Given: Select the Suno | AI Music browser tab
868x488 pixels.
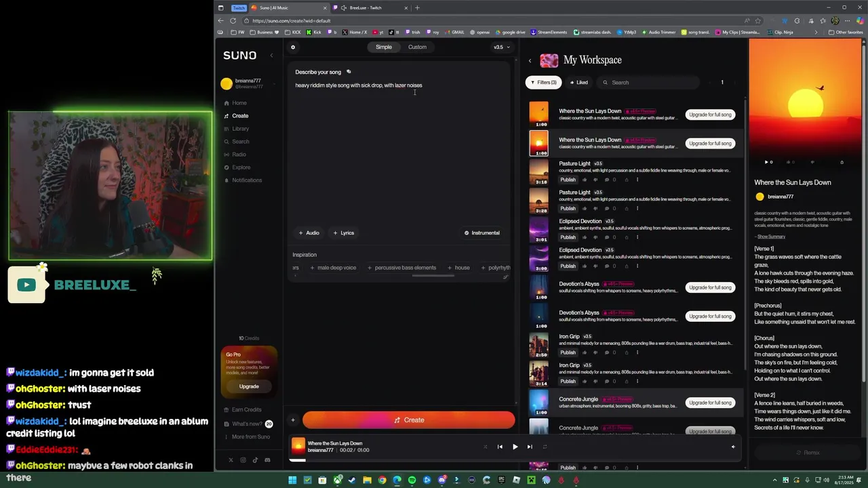Looking at the screenshot, I should (x=288, y=8).
